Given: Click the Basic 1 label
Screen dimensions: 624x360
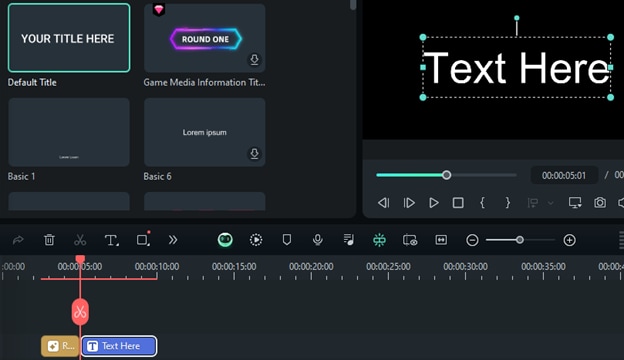Looking at the screenshot, I should click(21, 176).
